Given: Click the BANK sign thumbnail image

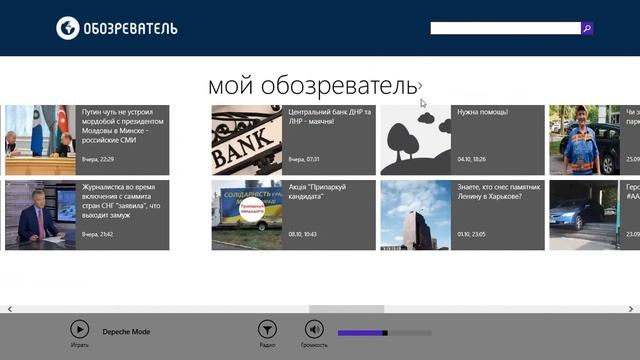Looking at the screenshot, I should 247,140.
